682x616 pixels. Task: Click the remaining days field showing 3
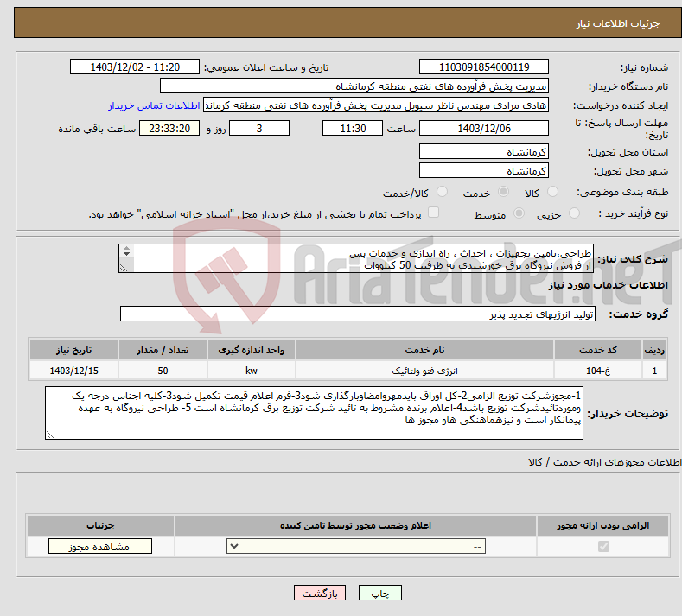(x=259, y=128)
